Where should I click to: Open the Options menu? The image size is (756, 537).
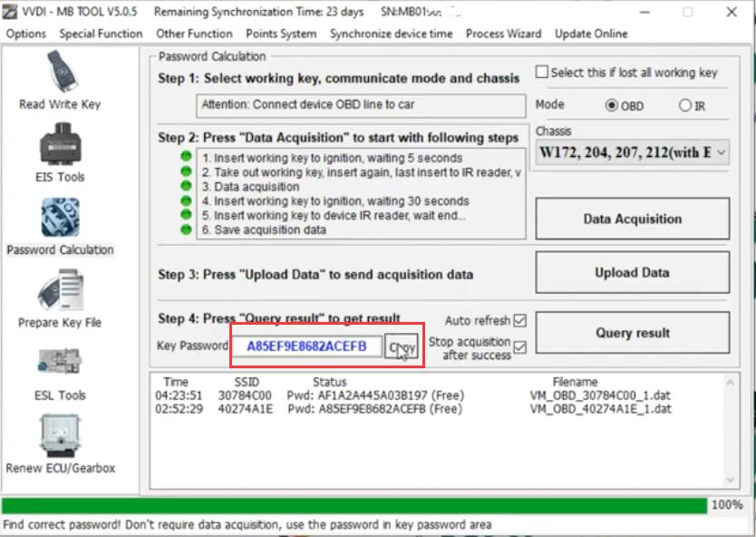(x=26, y=34)
